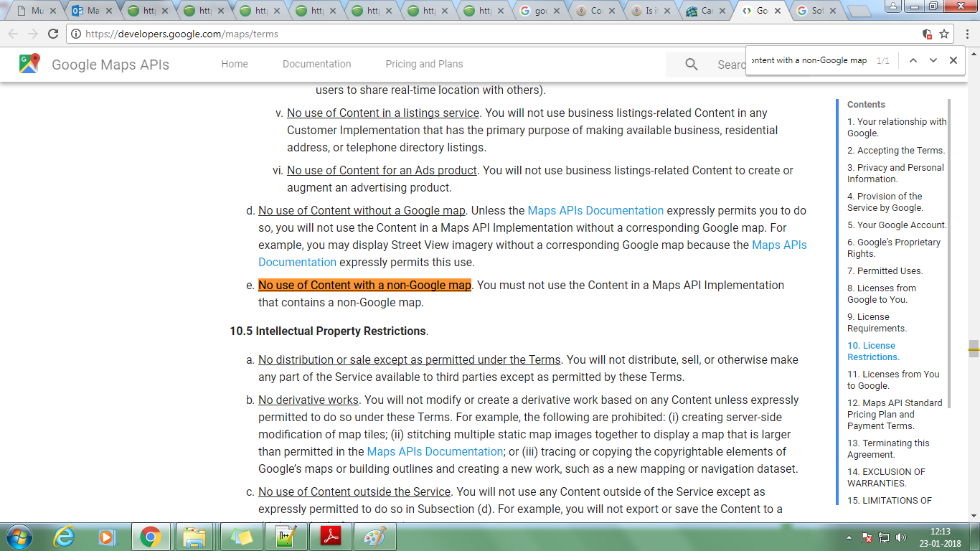Open the Home navigation item
This screenshot has width=980, height=551.
(x=235, y=64)
